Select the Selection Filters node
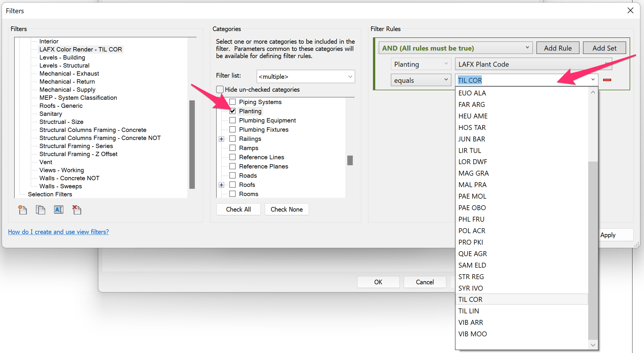Image resolution: width=644 pixels, height=353 pixels. 50,194
